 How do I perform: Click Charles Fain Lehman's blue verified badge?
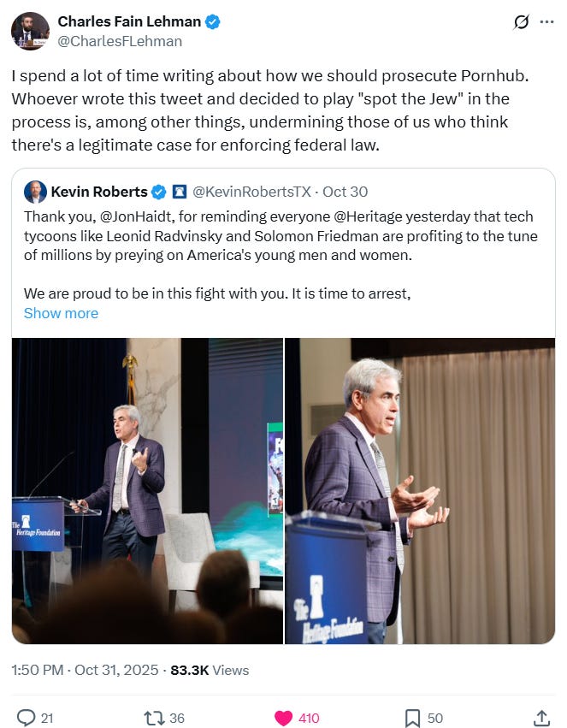[x=212, y=21]
